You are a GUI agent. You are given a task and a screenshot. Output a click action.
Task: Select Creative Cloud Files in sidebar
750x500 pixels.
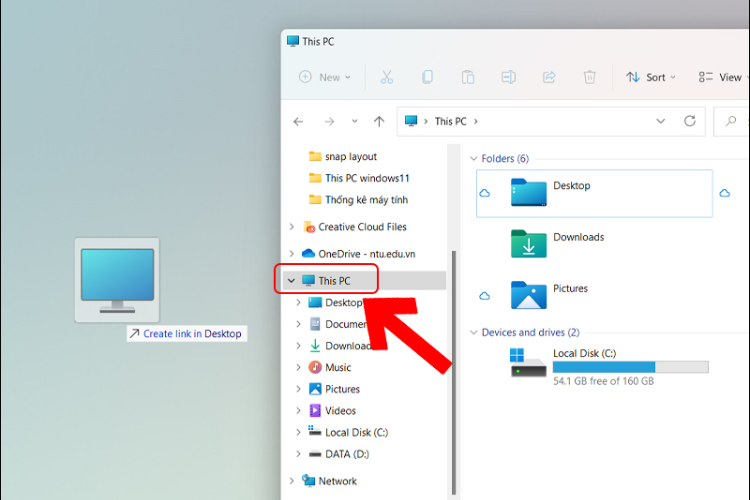click(360, 227)
